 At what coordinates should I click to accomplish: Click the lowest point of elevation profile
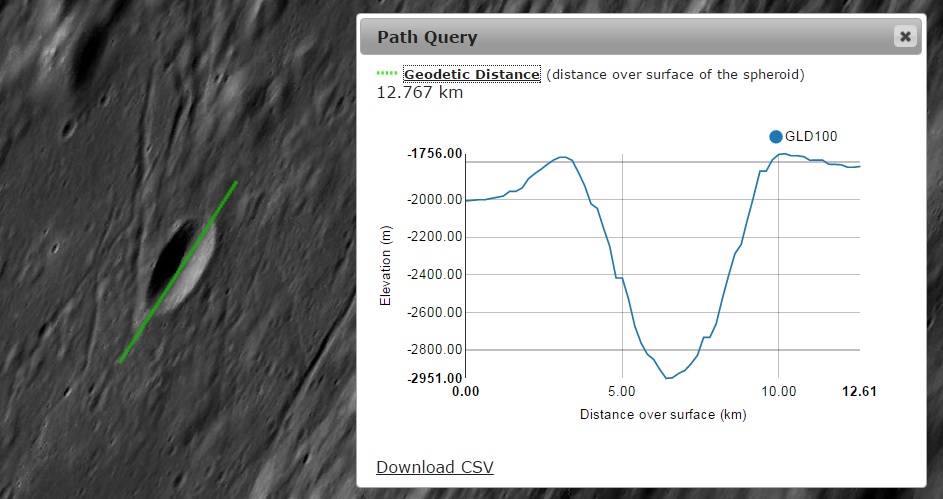(x=668, y=378)
